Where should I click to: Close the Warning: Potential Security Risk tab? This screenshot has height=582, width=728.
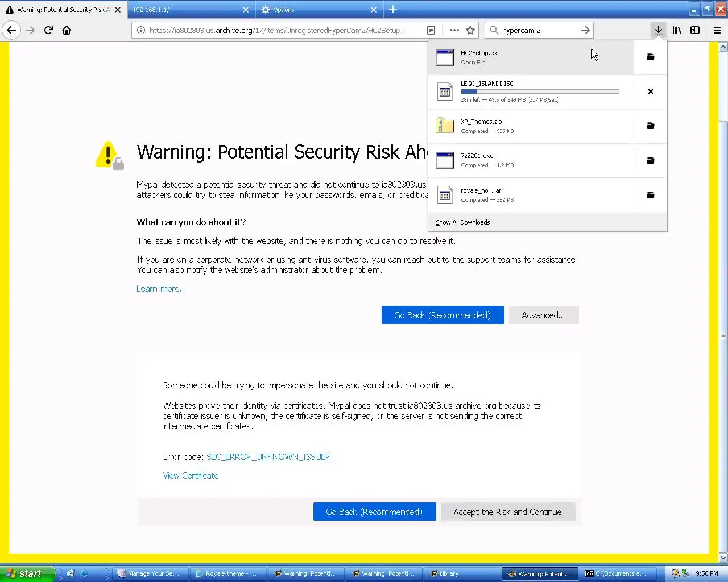point(118,10)
